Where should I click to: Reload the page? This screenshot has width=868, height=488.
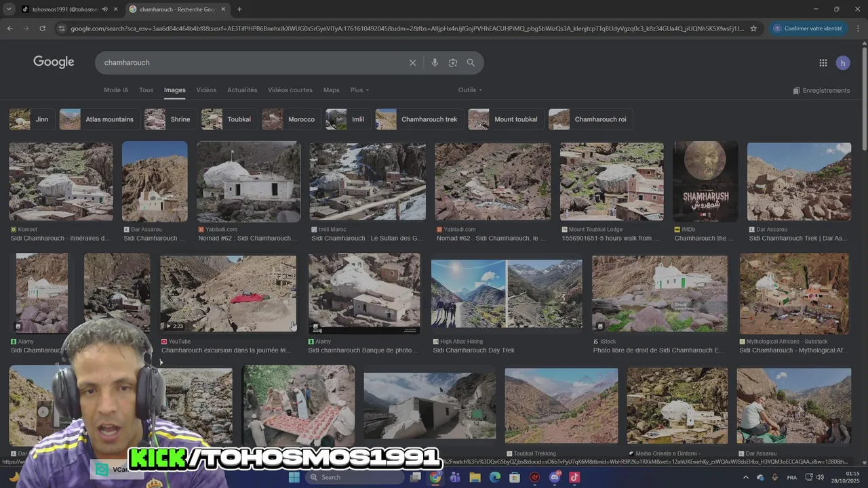tap(42, 28)
